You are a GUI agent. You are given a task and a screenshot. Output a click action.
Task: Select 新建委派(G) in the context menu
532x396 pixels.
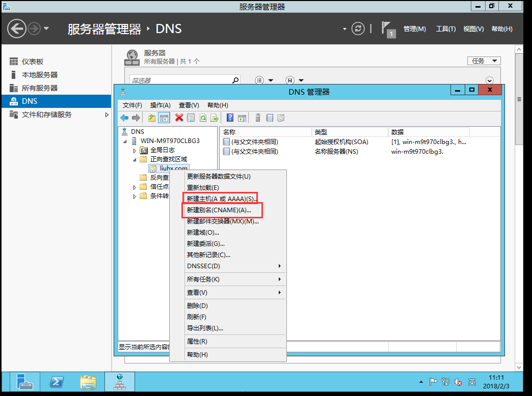(x=228, y=244)
